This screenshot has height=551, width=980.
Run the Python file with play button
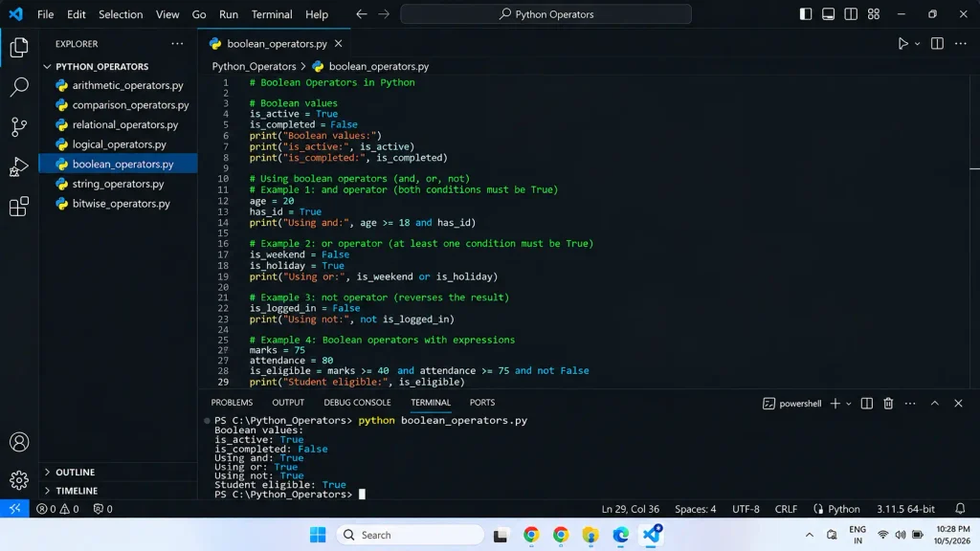(x=902, y=44)
